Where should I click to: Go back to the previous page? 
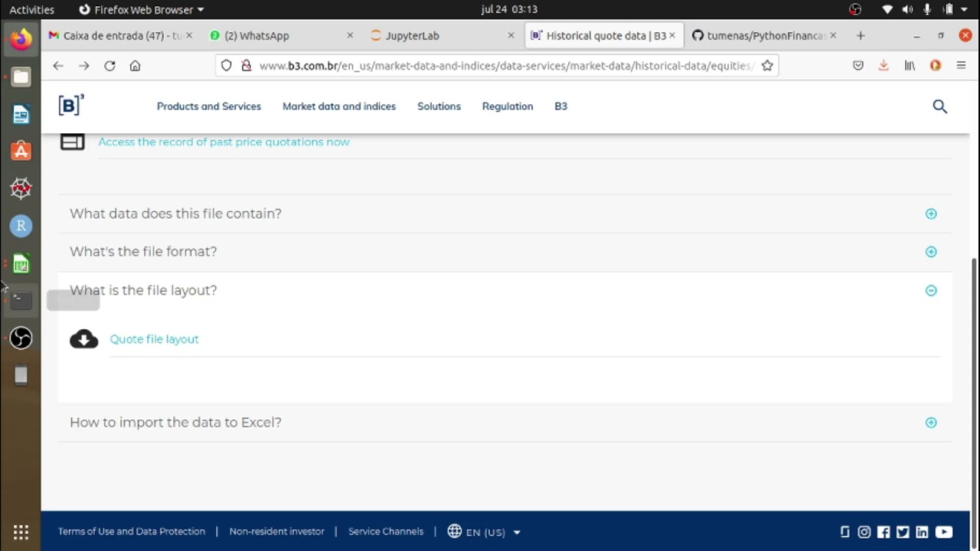click(58, 66)
